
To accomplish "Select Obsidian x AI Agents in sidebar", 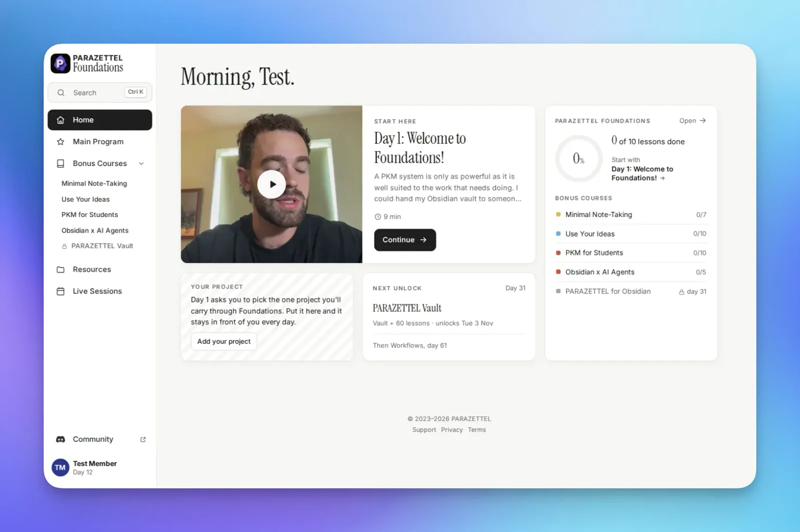I will point(95,230).
